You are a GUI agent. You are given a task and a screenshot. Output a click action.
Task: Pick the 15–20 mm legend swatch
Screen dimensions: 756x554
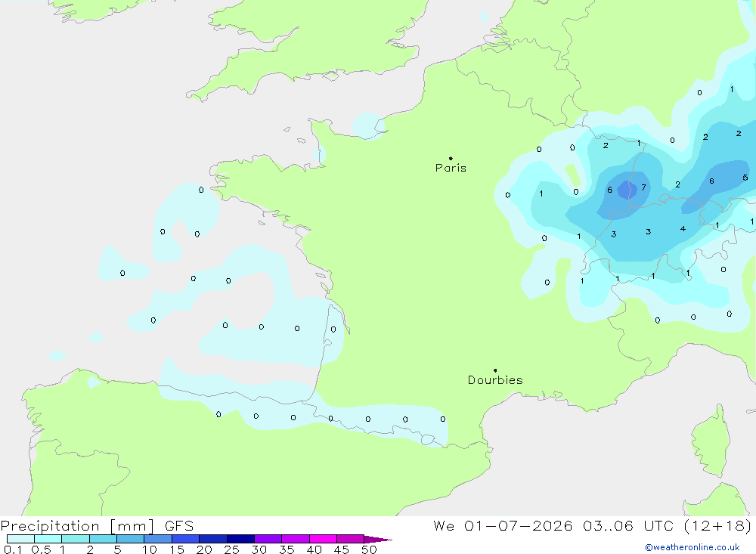pos(186,539)
